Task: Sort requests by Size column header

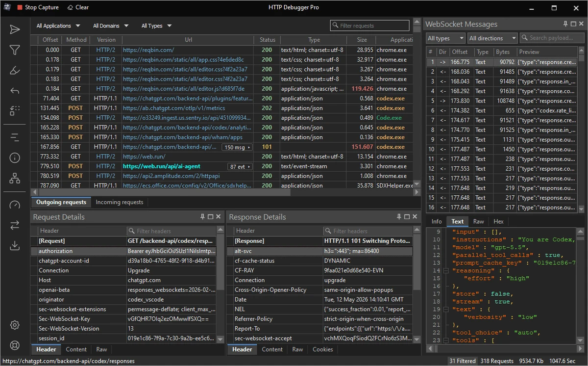Action: tap(362, 40)
